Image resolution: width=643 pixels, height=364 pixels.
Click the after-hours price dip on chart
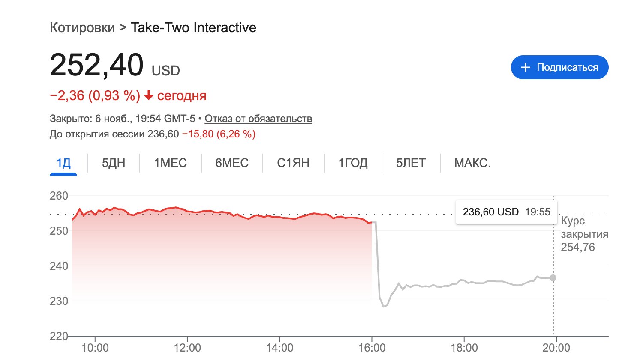384,306
